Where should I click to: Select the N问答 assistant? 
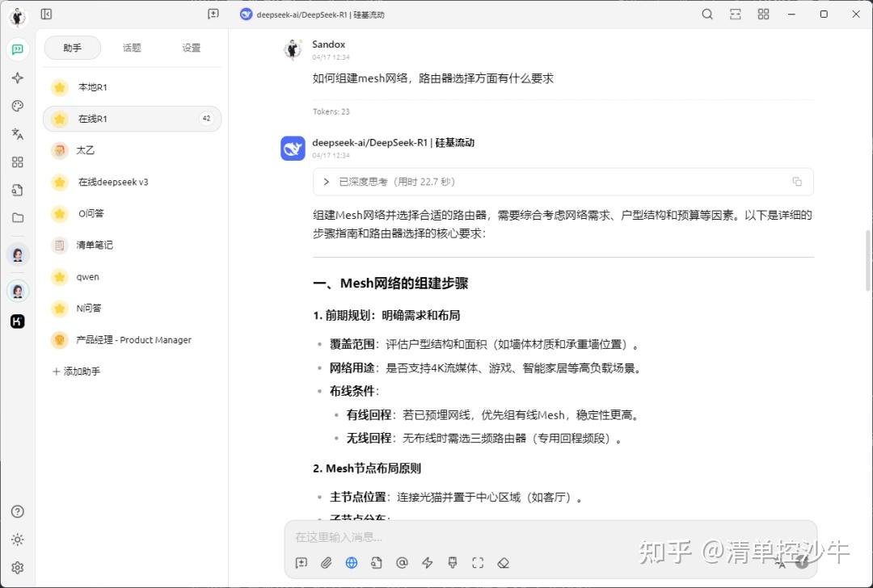[132, 308]
